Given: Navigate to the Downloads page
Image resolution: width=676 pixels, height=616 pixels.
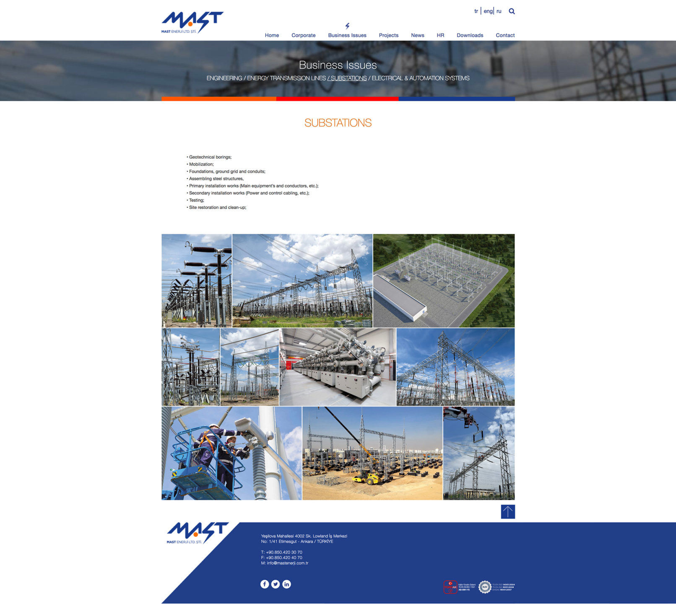Looking at the screenshot, I should 470,35.
